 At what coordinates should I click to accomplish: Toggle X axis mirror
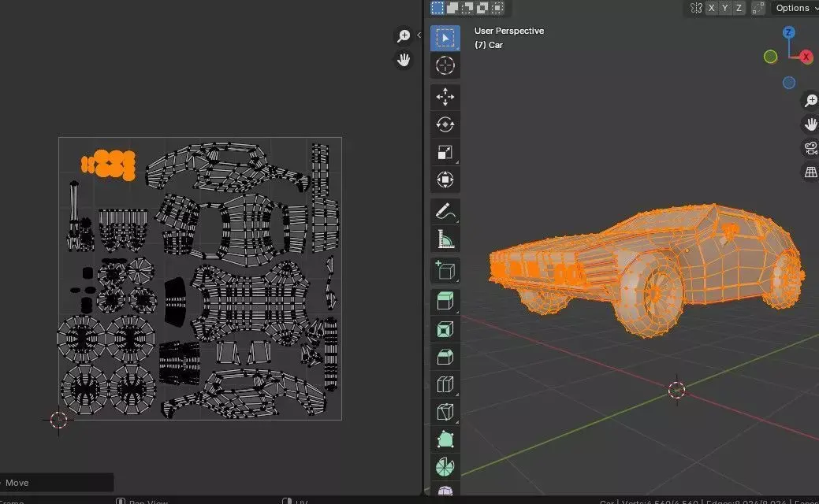click(711, 8)
